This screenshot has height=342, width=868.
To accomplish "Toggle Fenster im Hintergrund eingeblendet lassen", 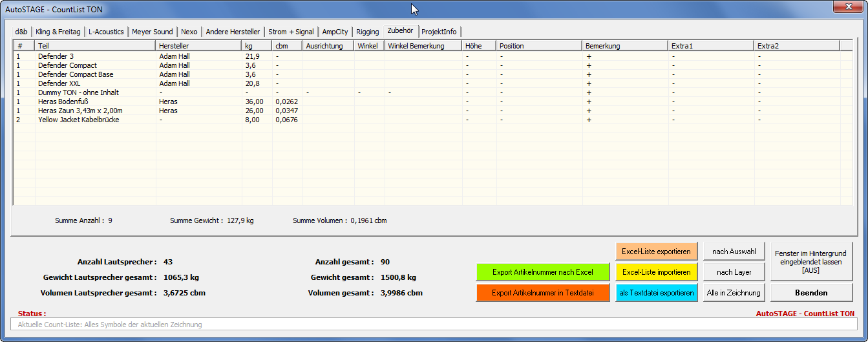I will tap(811, 262).
